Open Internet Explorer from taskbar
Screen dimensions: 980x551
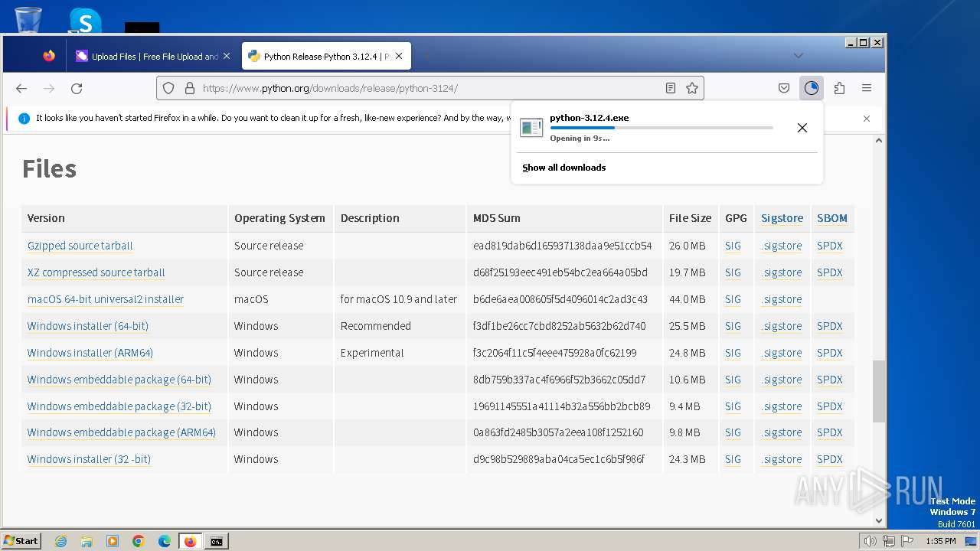61,541
